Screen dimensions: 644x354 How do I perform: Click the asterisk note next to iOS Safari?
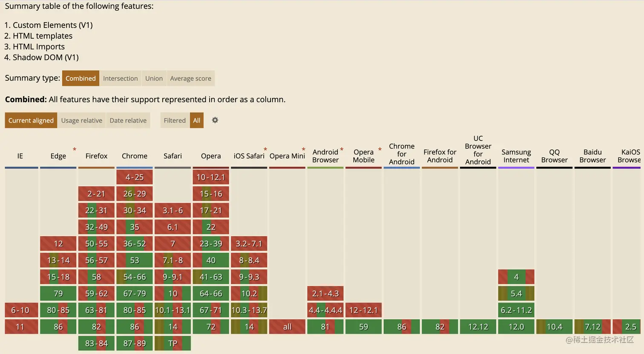coord(265,149)
